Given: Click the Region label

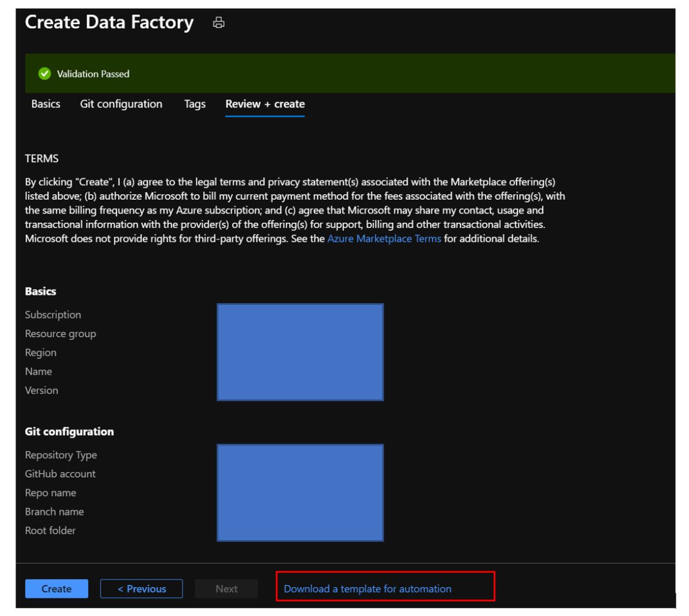Looking at the screenshot, I should (41, 352).
